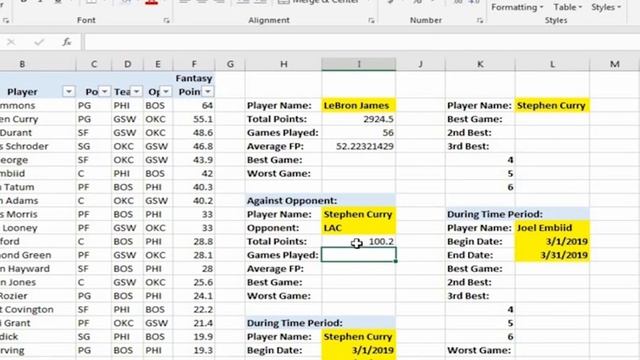Select column K header

point(480,64)
